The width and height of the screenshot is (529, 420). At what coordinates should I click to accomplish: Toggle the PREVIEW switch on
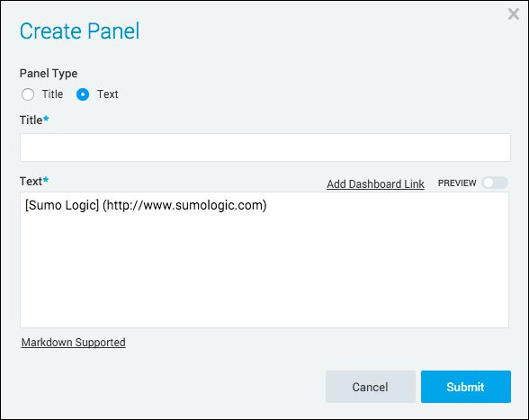[x=495, y=183]
